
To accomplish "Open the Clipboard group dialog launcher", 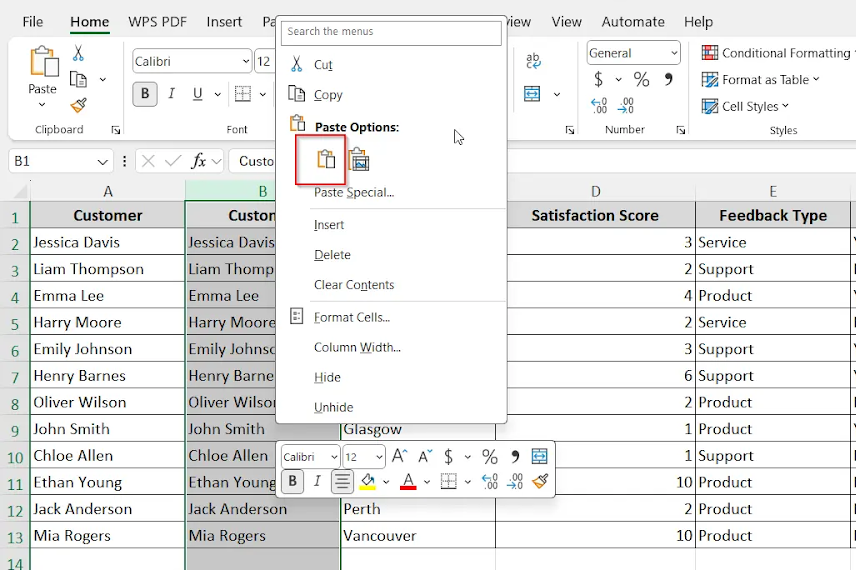I will (x=116, y=130).
